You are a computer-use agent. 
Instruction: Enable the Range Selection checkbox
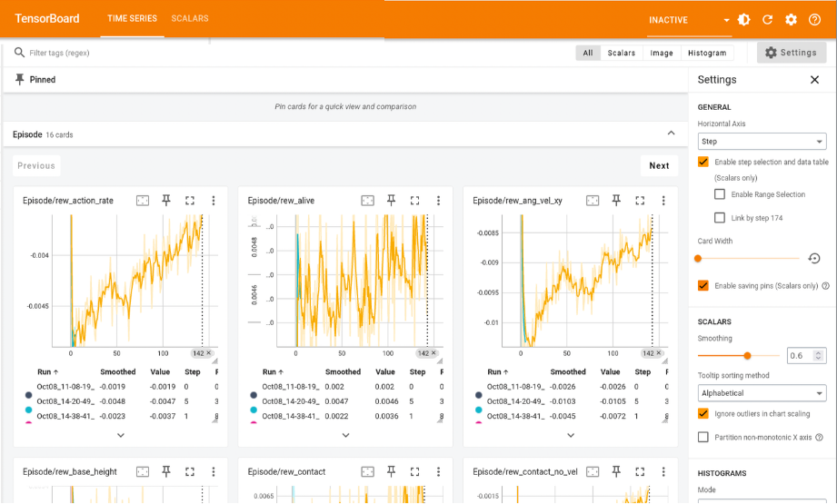pos(720,194)
